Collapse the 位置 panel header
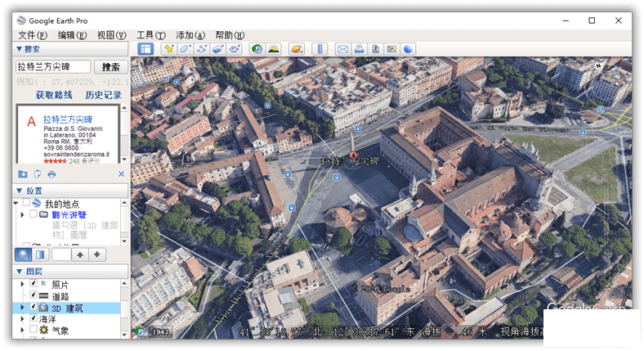This screenshot has width=644, height=351. [x=70, y=191]
